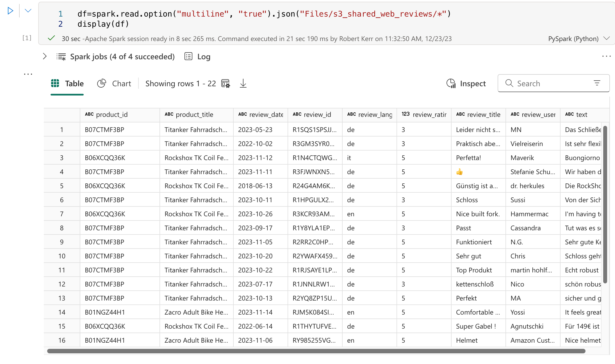Click the vertical table scrollbar
615x364 pixels.
[605, 204]
